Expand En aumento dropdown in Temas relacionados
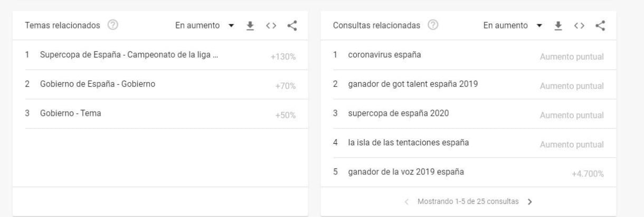644x217 pixels. click(x=205, y=26)
